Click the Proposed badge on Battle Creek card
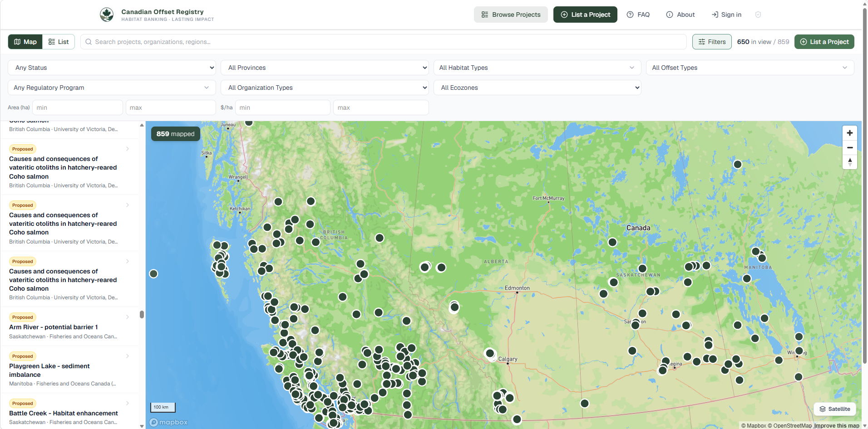Screen dimensions: 868x429 pos(23,403)
